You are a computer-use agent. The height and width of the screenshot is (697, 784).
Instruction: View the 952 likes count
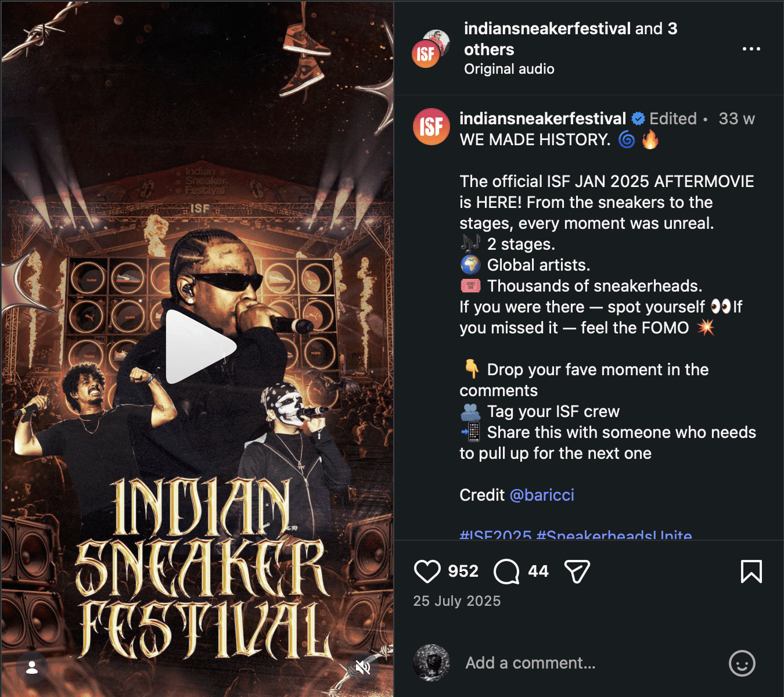pos(463,571)
